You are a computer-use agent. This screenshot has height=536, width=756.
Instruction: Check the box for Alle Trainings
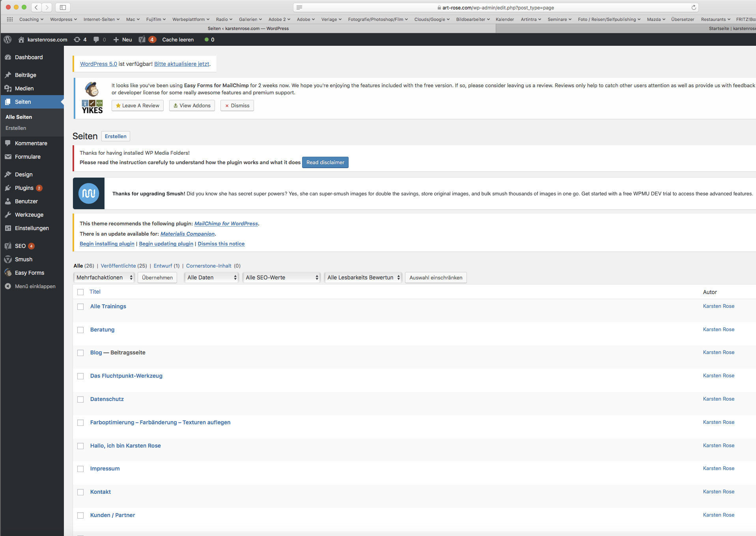(x=80, y=307)
